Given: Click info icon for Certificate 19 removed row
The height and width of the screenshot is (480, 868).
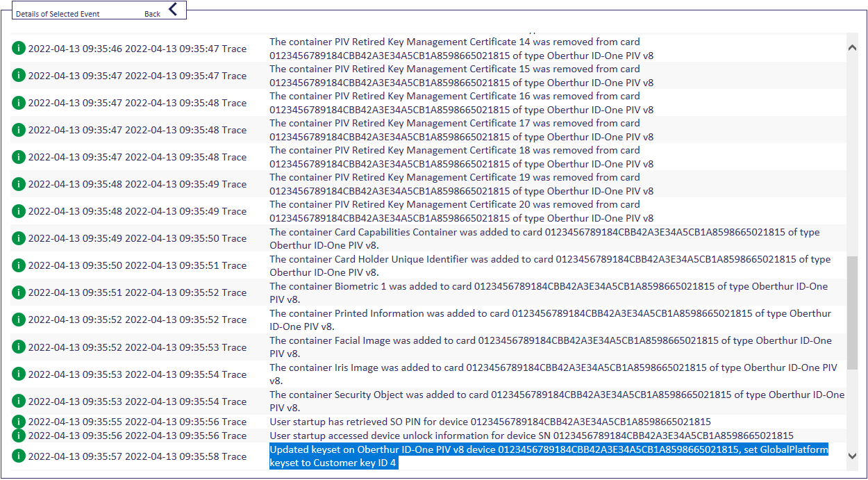Looking at the screenshot, I should coord(19,184).
